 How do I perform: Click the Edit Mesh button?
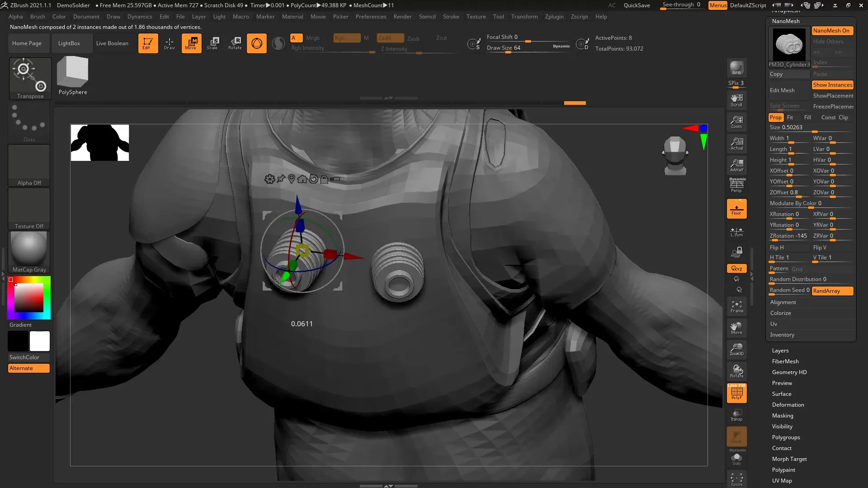pos(789,90)
